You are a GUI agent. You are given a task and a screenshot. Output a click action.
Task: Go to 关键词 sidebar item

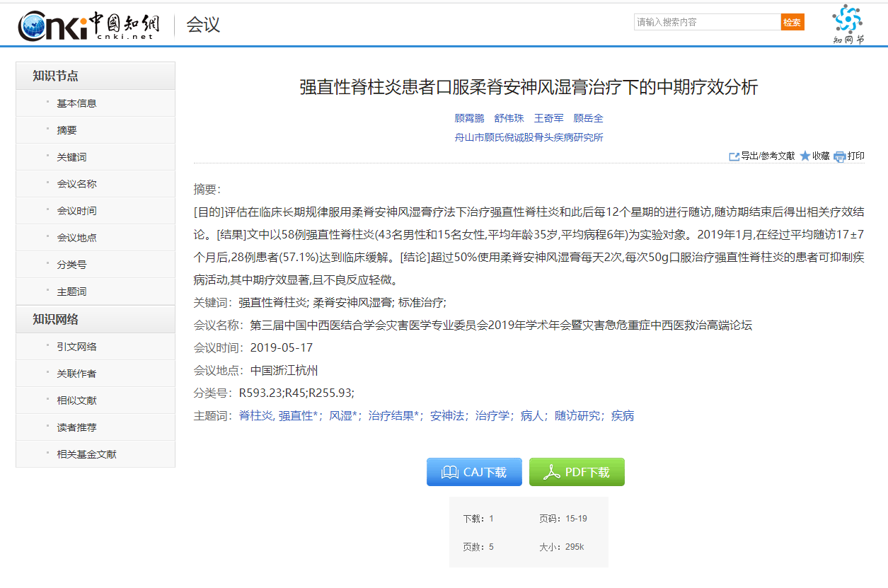click(x=71, y=157)
